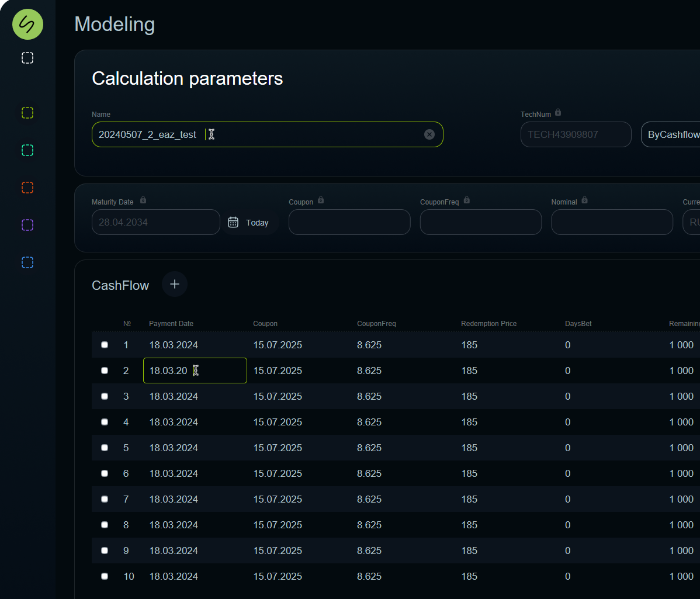Select the purple dashed sidebar icon

pos(27,225)
